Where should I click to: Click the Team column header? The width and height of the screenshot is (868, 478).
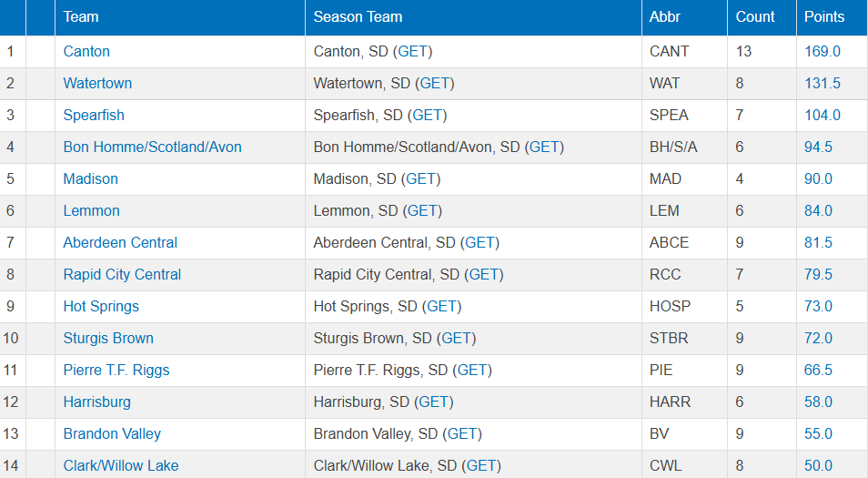81,17
